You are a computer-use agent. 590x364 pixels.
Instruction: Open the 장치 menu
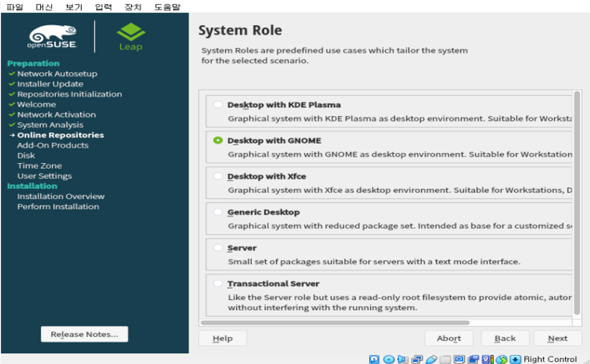tap(133, 7)
